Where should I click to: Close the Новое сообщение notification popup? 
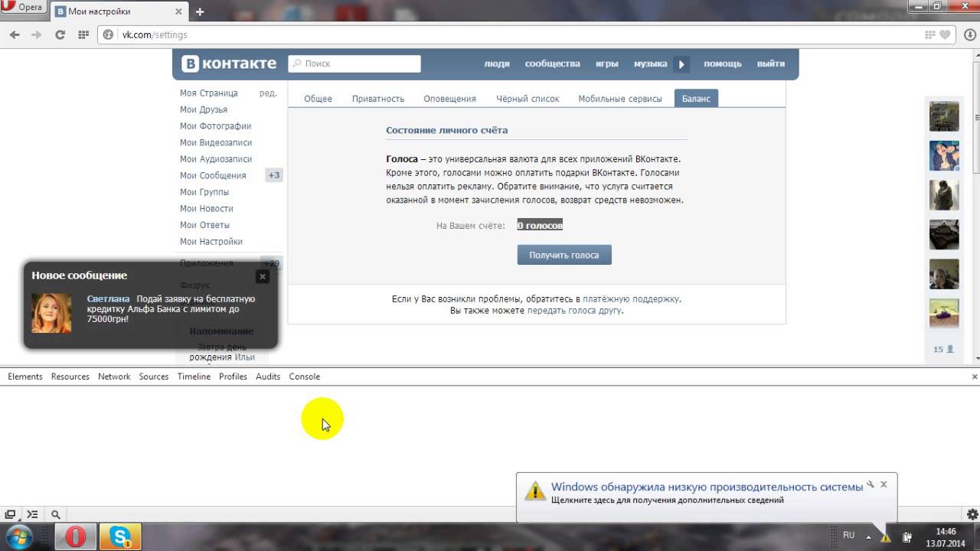click(x=263, y=276)
